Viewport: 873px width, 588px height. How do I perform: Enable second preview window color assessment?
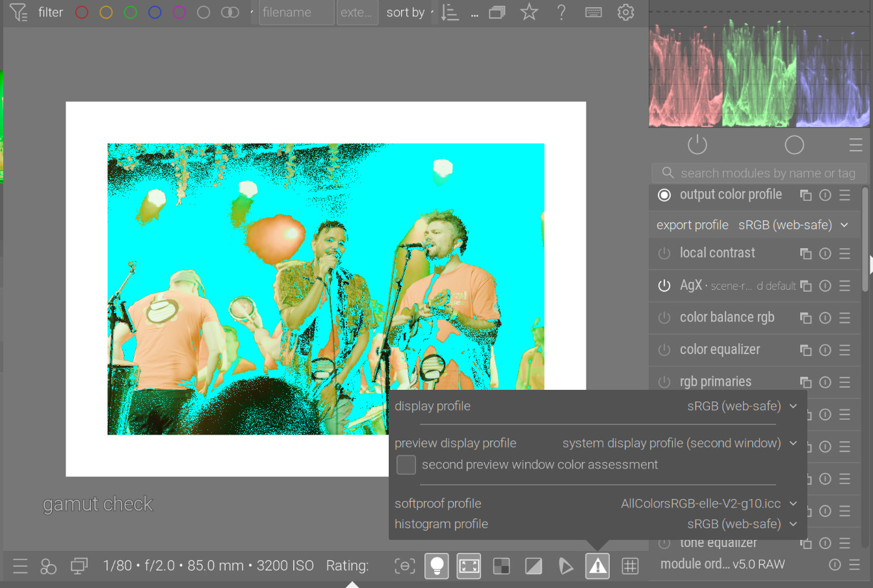(406, 465)
